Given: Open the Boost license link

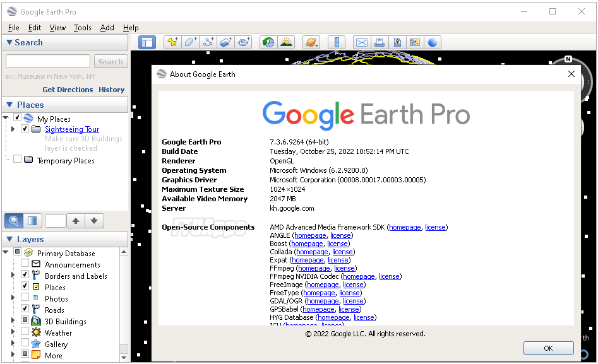Looking at the screenshot, I should pos(337,244).
